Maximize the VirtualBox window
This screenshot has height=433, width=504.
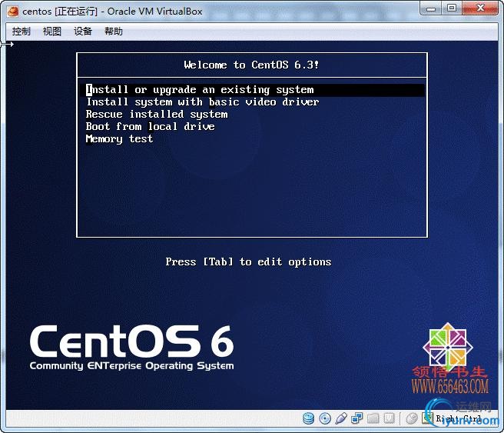[452, 8]
